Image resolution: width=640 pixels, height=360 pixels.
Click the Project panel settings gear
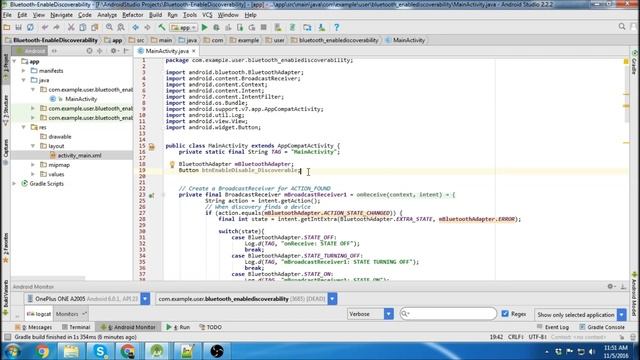tap(113, 51)
